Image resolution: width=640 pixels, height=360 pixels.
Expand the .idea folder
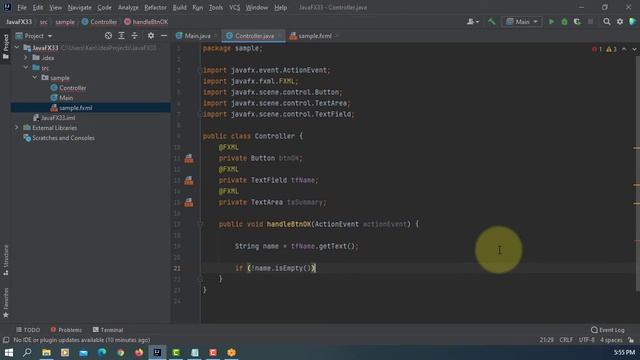(26, 58)
